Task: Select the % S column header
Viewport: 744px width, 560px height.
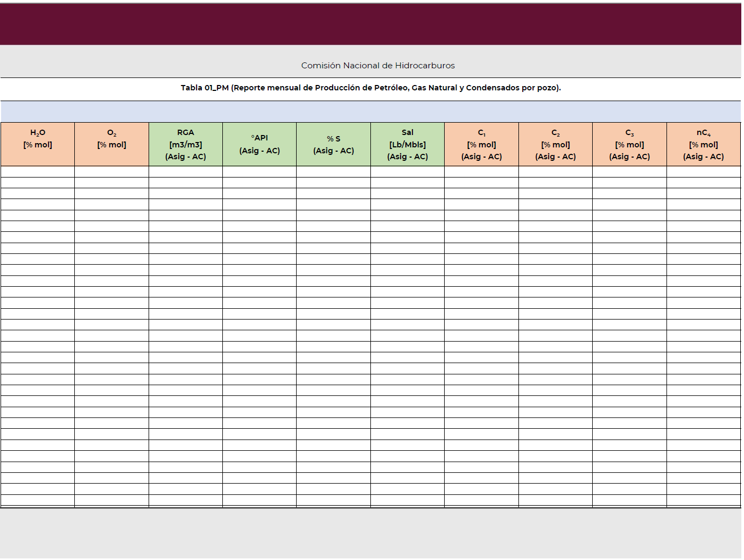Action: pyautogui.click(x=333, y=144)
